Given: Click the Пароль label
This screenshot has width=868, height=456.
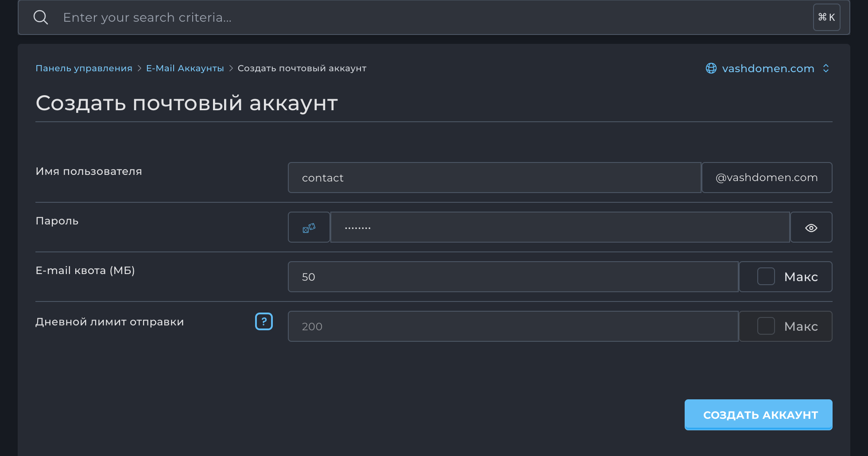Looking at the screenshot, I should pos(57,221).
